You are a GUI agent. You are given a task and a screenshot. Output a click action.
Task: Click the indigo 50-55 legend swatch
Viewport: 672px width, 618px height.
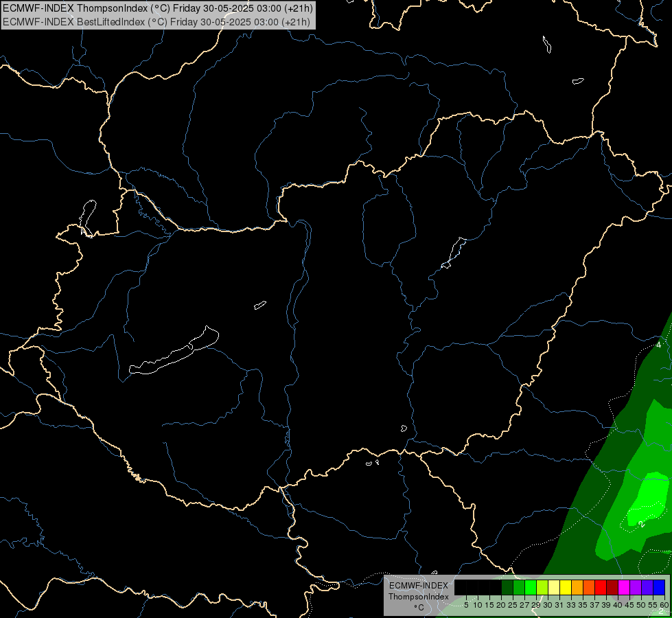647,587
